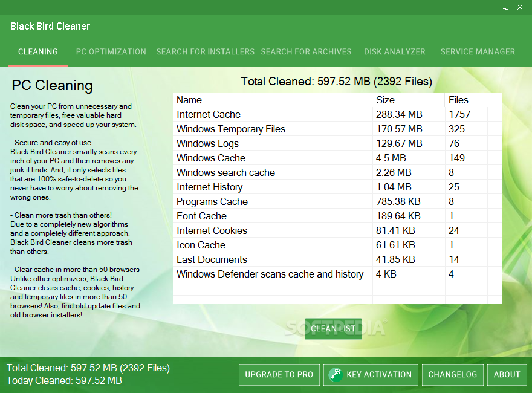Select the Icon Cache row

tap(337, 245)
